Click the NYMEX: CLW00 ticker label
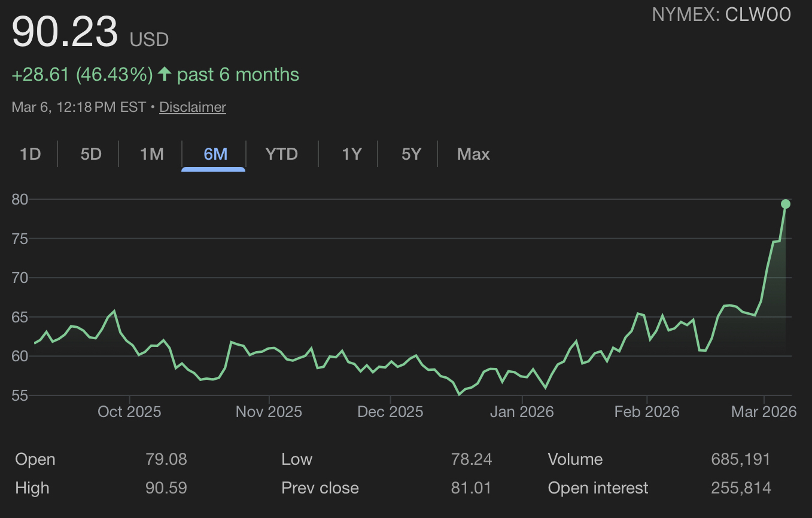Image resolution: width=812 pixels, height=518 pixels. (722, 14)
